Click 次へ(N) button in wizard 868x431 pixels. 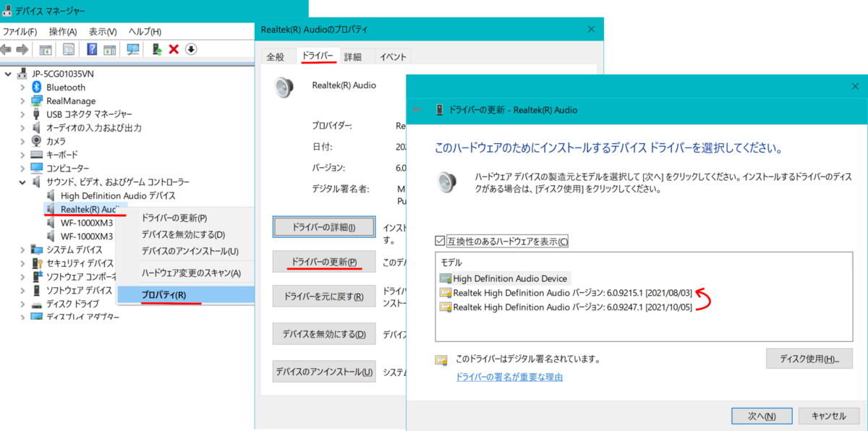tap(762, 416)
